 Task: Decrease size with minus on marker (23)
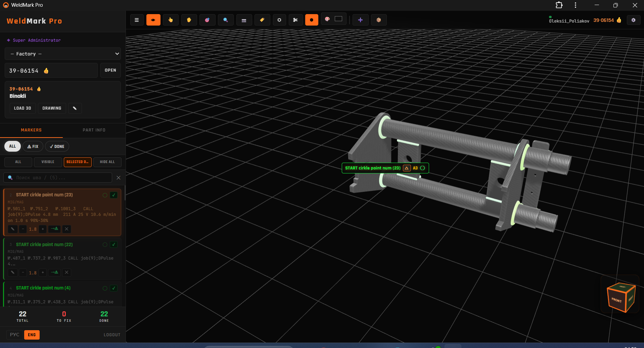click(23, 229)
